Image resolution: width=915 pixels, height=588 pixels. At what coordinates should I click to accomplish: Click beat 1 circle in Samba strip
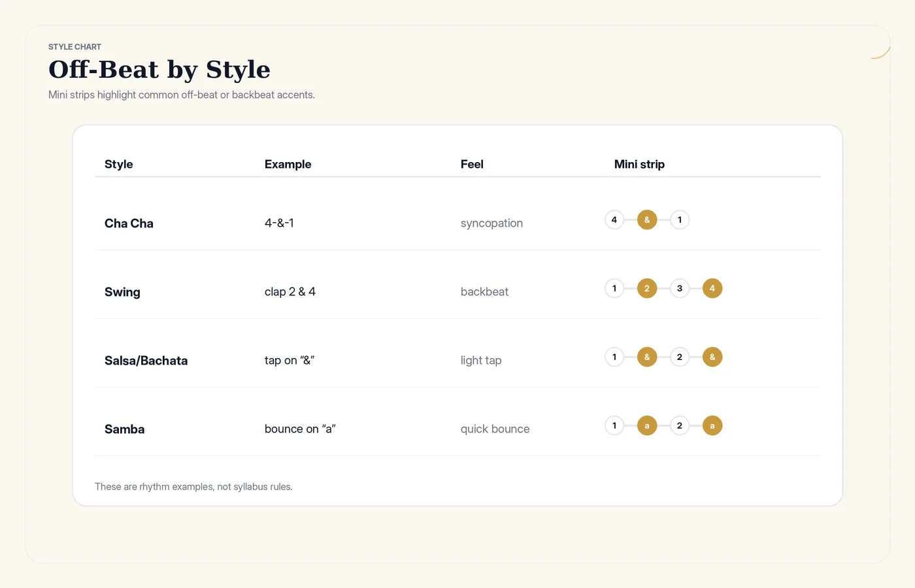tap(614, 426)
